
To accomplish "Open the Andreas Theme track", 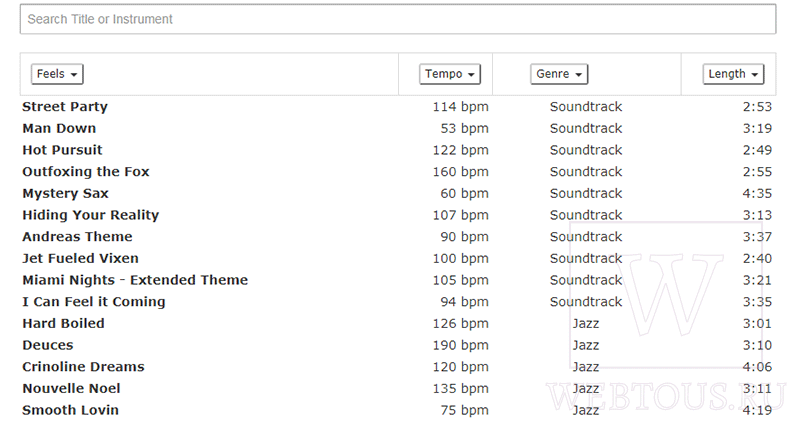I will pos(77,237).
